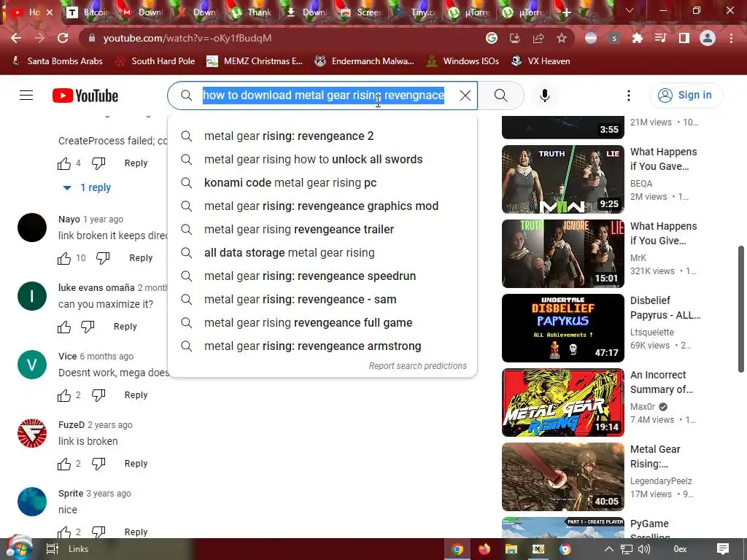This screenshot has height=560, width=747.
Task: Open the VX Heaven bookmark
Action: tap(541, 61)
